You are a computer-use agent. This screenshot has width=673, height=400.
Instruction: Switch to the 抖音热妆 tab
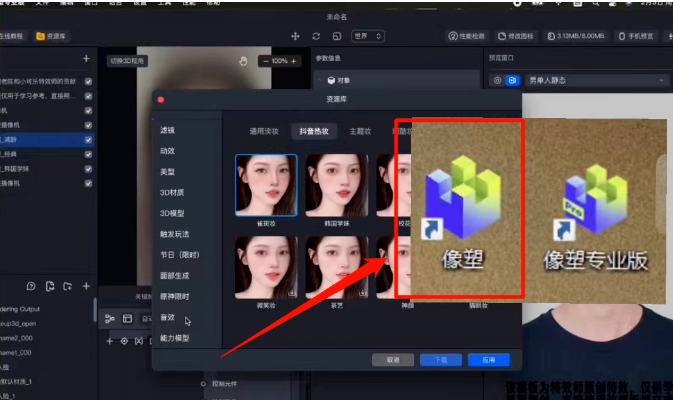click(x=314, y=131)
